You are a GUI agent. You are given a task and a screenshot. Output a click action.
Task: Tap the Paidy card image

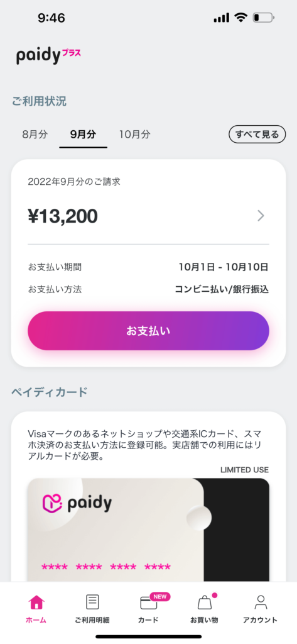tap(148, 530)
